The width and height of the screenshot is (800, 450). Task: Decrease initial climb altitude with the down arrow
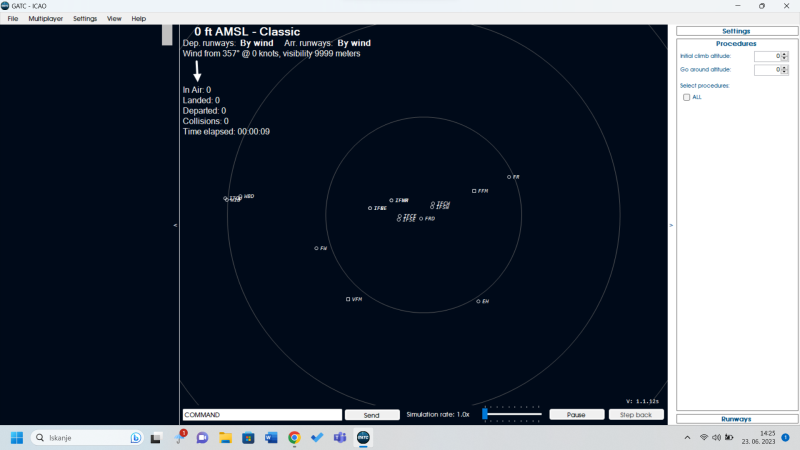785,58
